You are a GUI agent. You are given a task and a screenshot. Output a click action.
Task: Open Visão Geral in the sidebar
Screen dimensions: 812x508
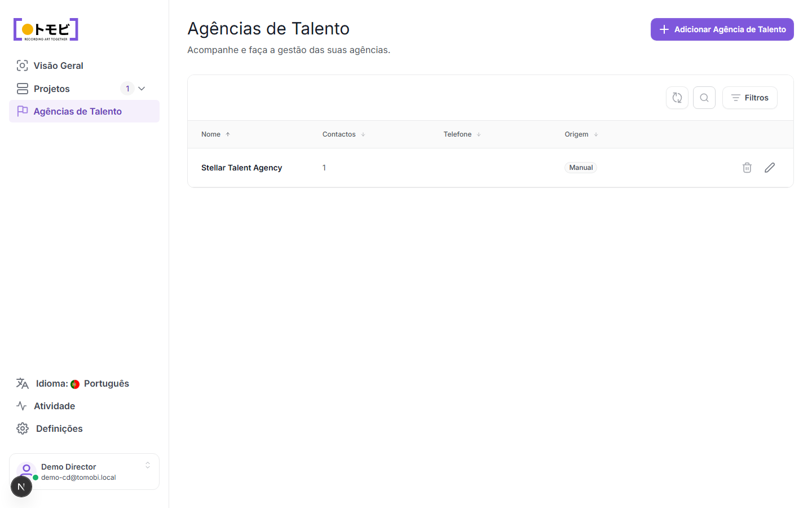84,65
